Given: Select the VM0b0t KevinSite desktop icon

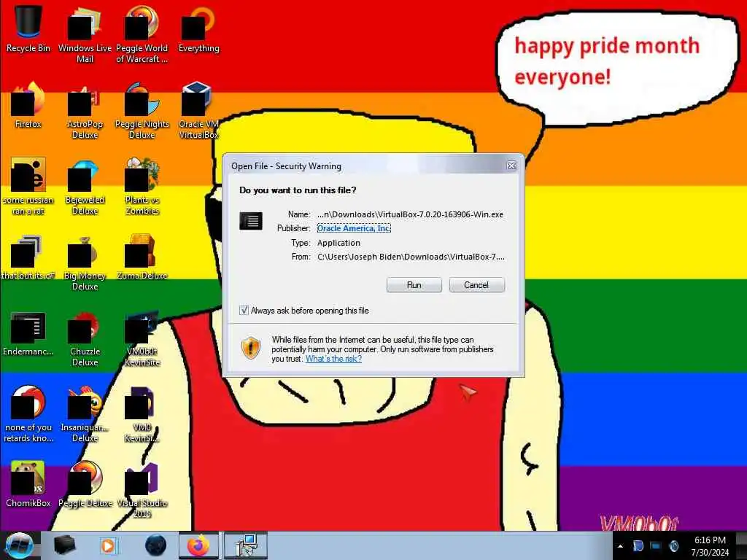Looking at the screenshot, I should click(142, 338).
